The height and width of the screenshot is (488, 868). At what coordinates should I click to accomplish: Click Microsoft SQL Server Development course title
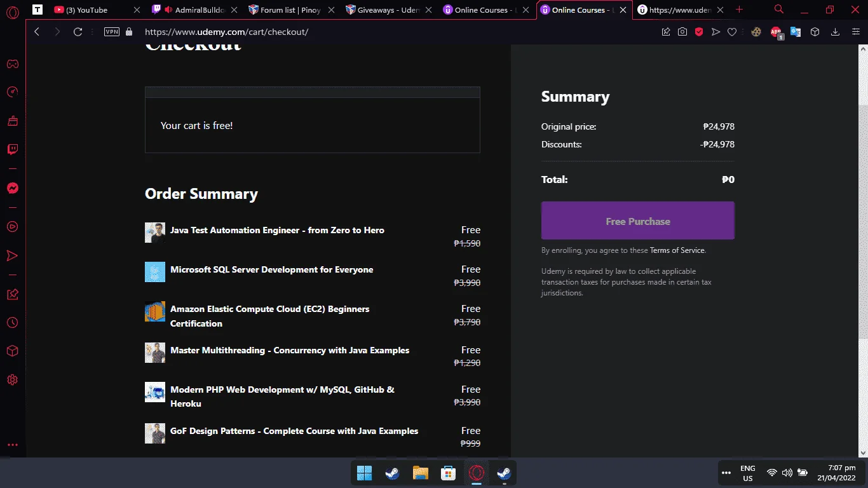click(271, 269)
